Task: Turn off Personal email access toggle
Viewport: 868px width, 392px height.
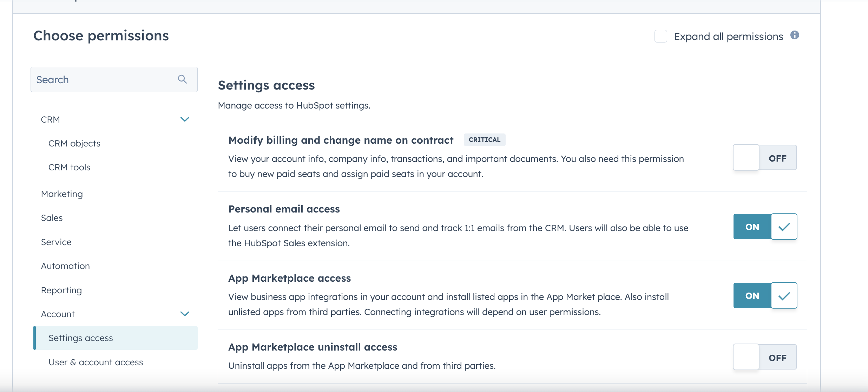Action: coord(765,227)
